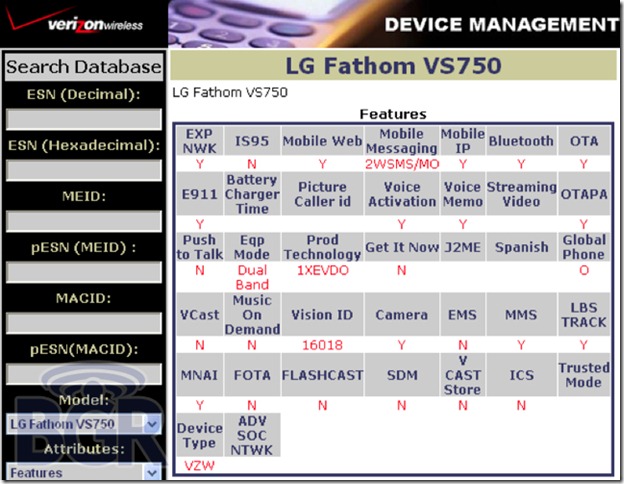
Task: Click the Spanish header cell
Action: (x=521, y=247)
